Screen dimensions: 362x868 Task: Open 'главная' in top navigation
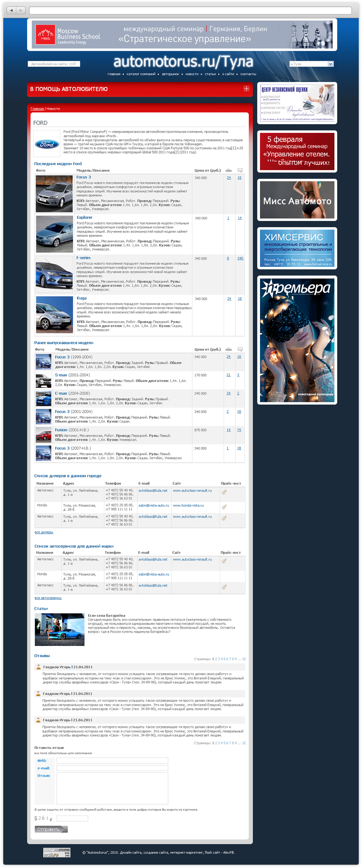(114, 74)
